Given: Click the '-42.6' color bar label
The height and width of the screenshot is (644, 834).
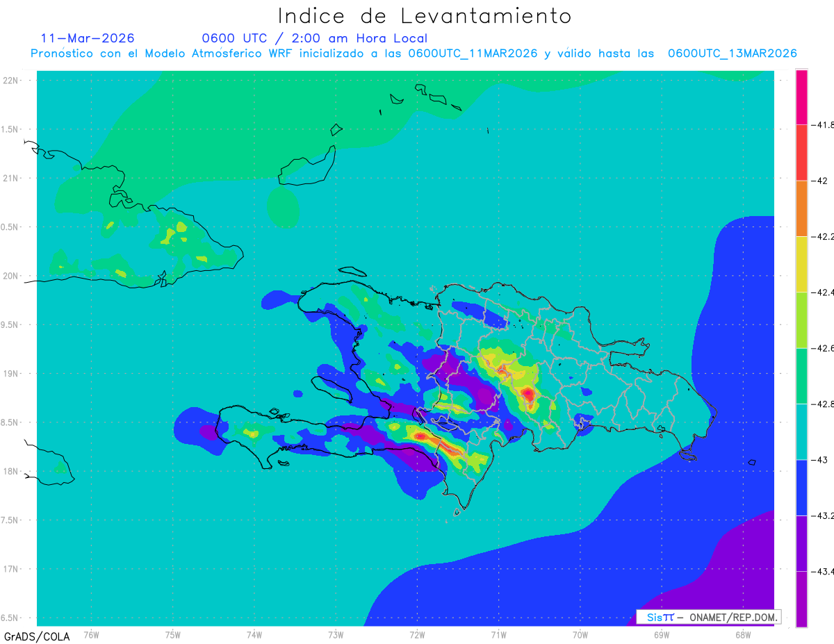Looking at the screenshot, I should point(821,348).
